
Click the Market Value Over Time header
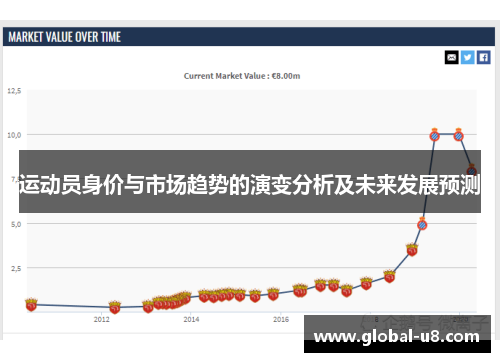64,37
